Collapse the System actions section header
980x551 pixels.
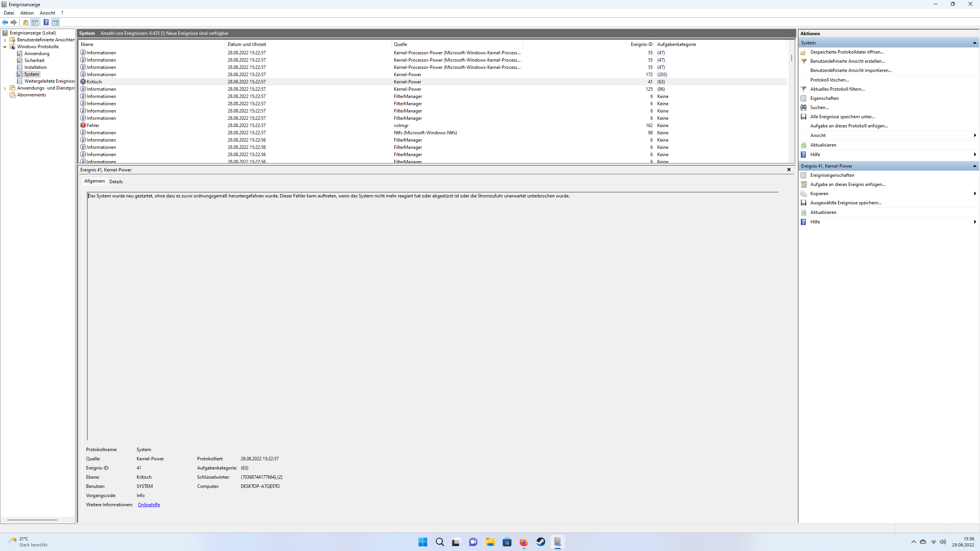[x=975, y=43]
